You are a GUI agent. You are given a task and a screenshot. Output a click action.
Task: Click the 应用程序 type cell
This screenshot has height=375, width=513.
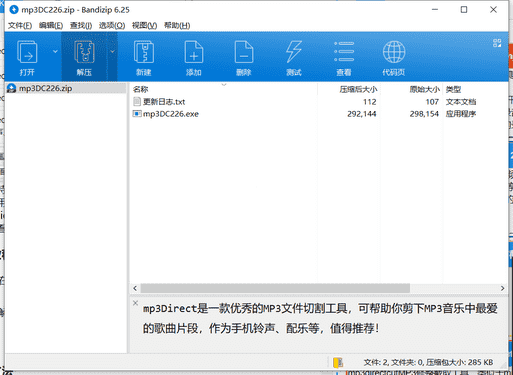point(461,114)
